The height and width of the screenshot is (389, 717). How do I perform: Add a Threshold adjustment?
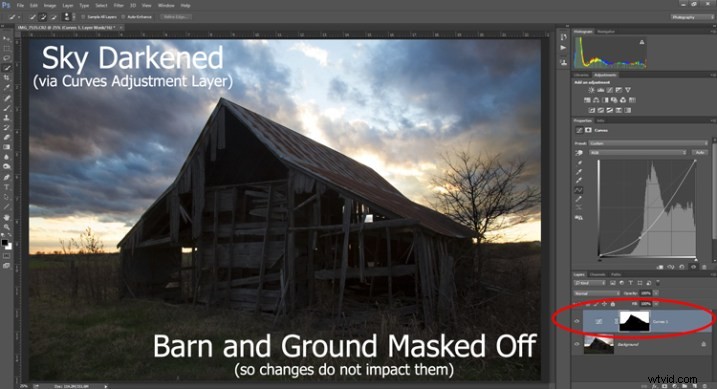click(610, 110)
